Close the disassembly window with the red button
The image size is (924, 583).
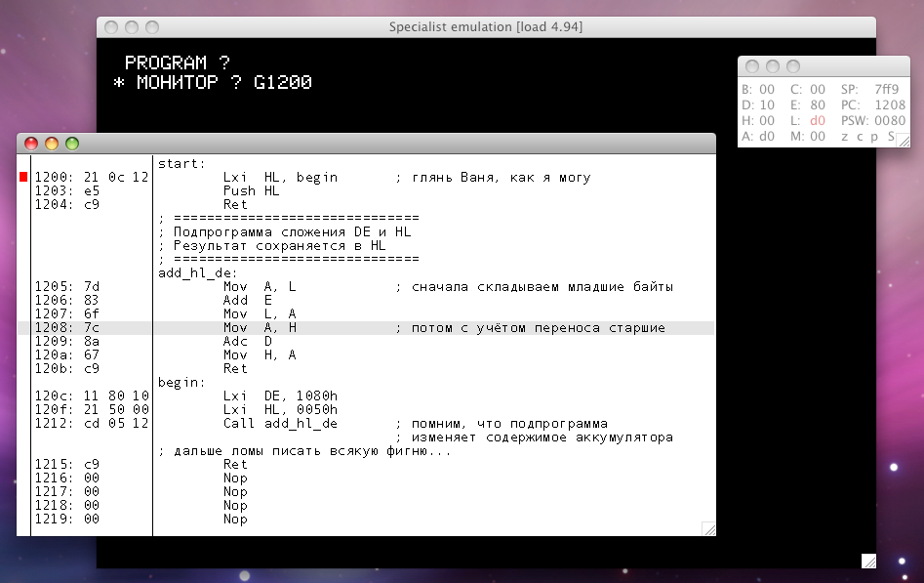(x=31, y=144)
